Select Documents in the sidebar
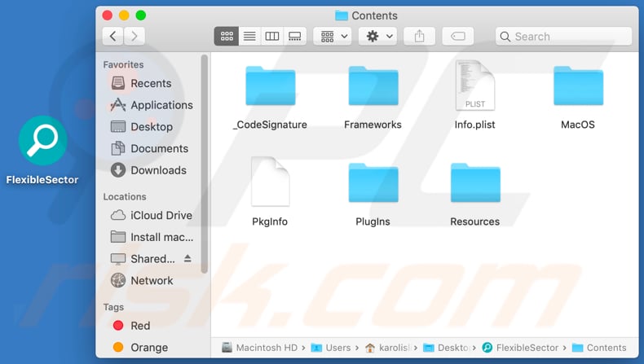This screenshot has height=364, width=644. coord(149,148)
